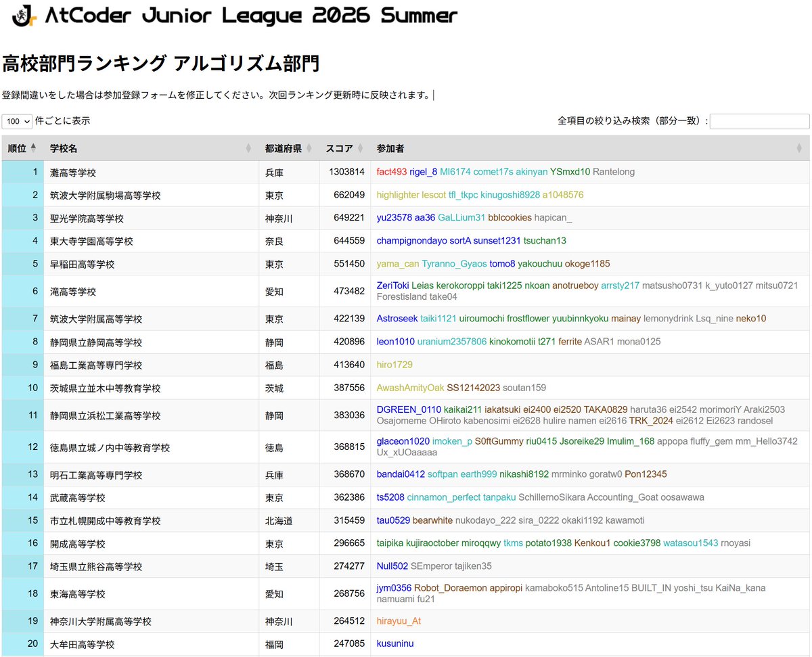Open participant link kusuninu
The height and width of the screenshot is (657, 812).
coord(395,644)
